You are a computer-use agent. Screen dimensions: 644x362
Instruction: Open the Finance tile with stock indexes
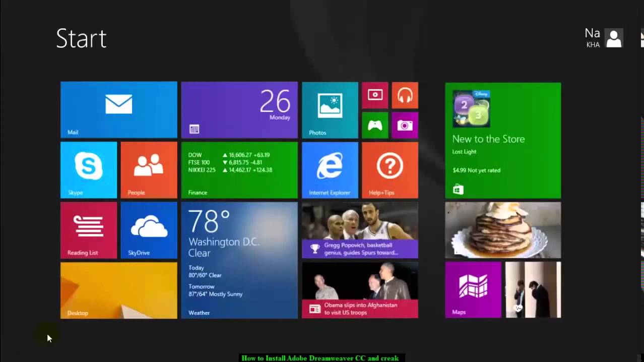[x=239, y=170]
